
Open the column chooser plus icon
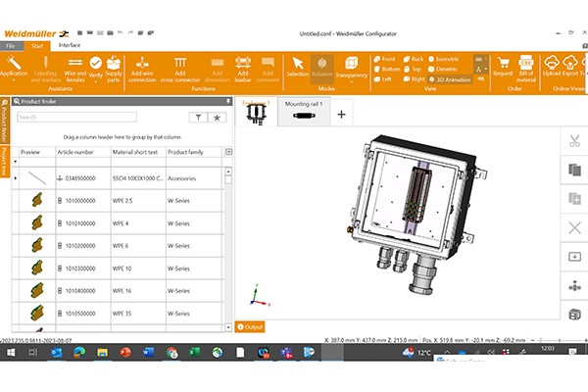coord(228,152)
